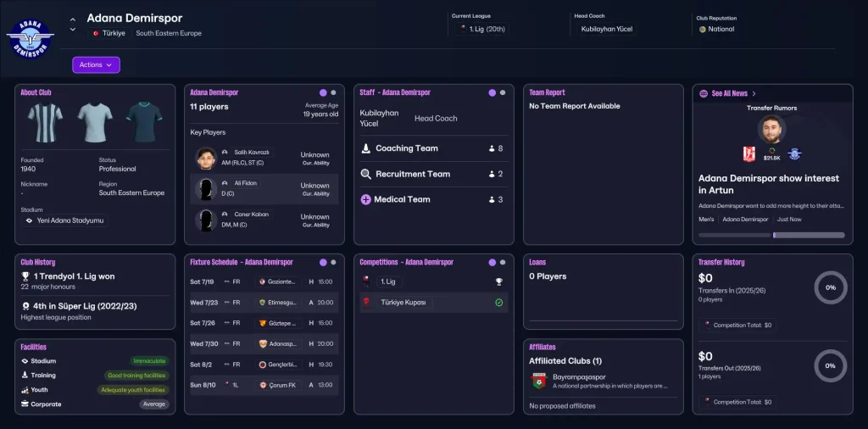Open the See All News link
The height and width of the screenshot is (429, 868).
pos(730,93)
